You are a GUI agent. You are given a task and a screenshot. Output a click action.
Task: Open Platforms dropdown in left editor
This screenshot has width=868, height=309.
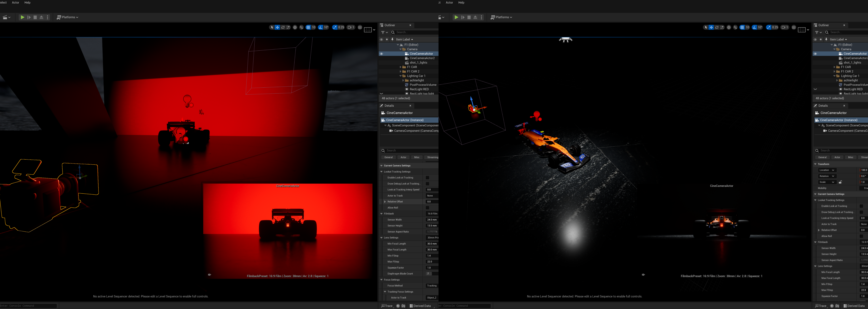[67, 17]
